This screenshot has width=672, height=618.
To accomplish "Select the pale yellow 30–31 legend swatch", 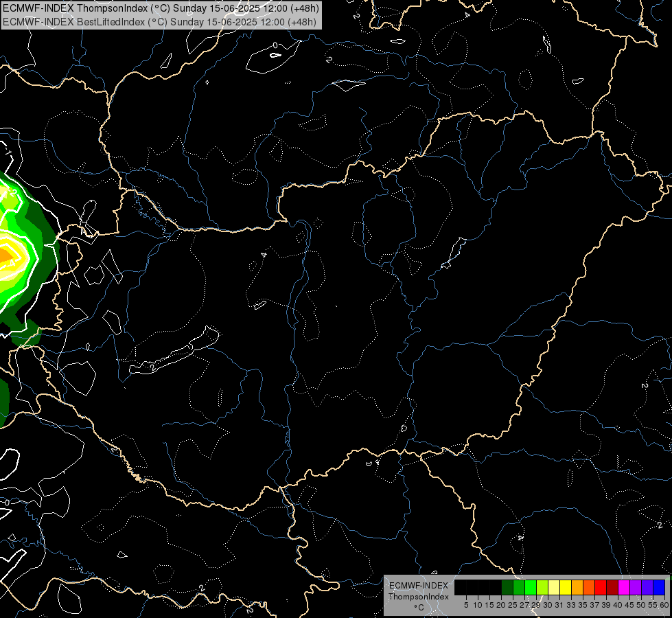I will (x=554, y=588).
